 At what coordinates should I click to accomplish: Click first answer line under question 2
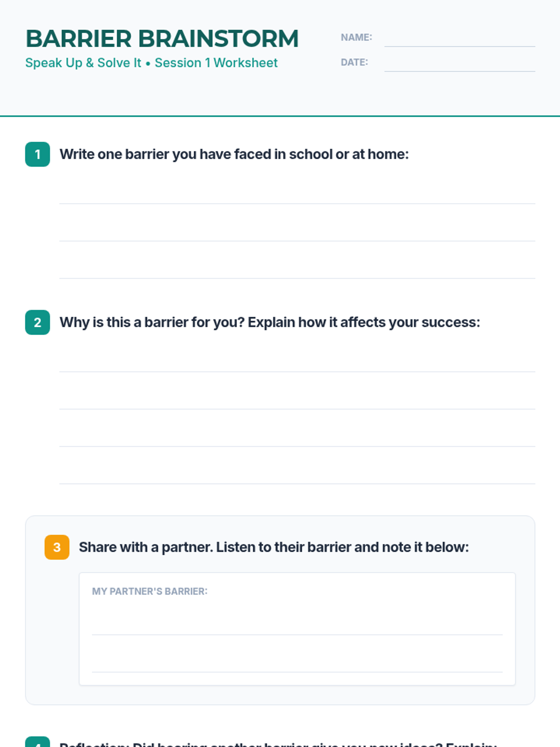click(297, 364)
